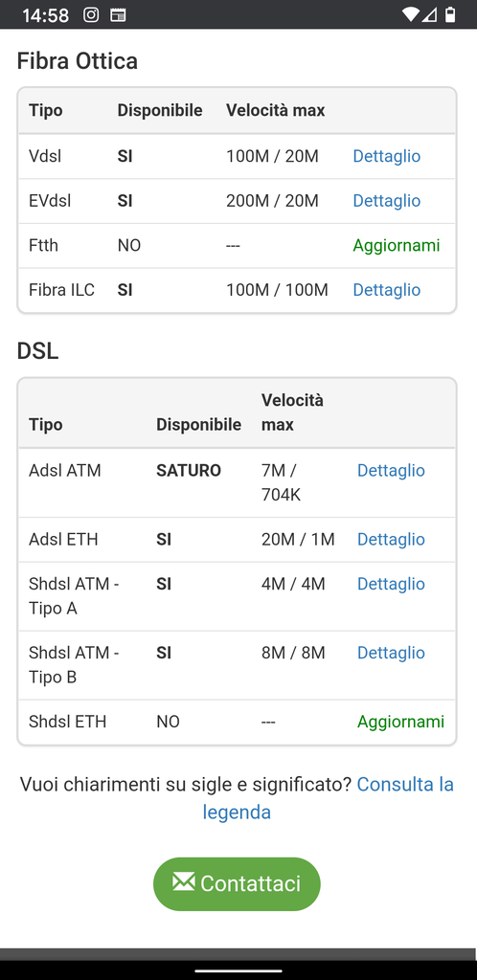This screenshot has width=477, height=980.
Task: Open Dettaglio for Adsl ATM row
Action: point(391,471)
